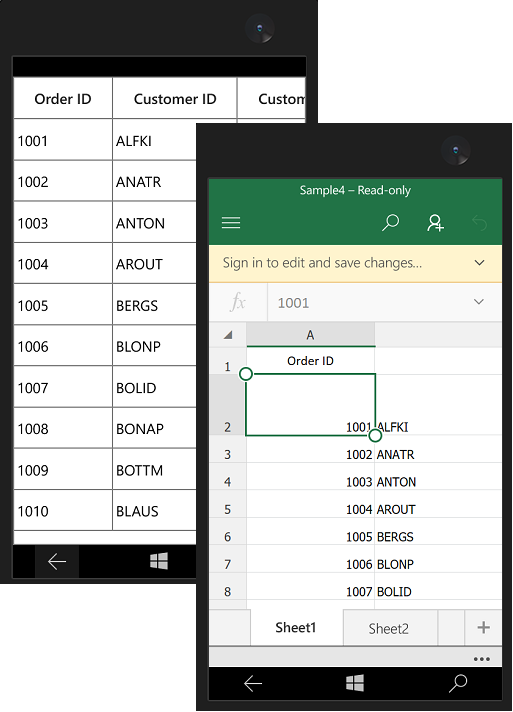
Task: Open the share/add person icon
Action: coord(435,222)
